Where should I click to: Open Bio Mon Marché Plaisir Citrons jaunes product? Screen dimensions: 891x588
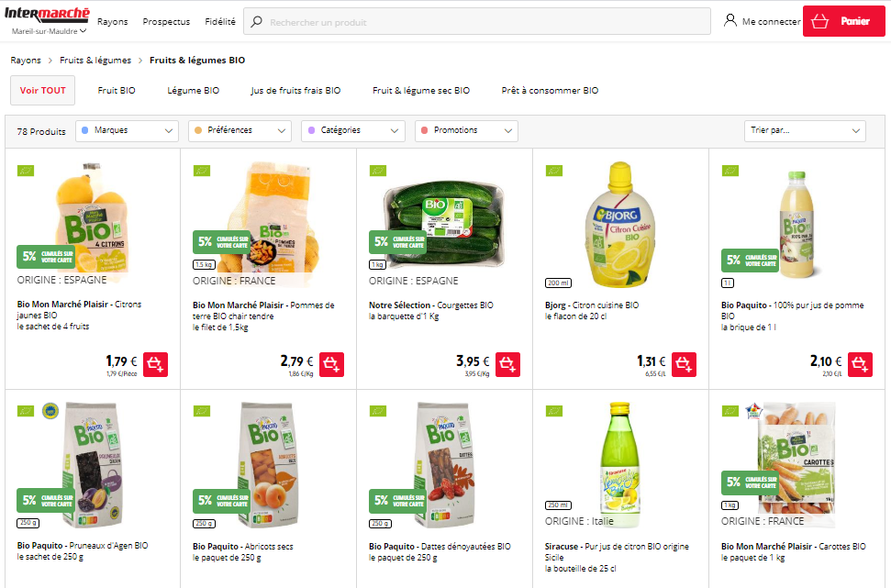(79, 315)
